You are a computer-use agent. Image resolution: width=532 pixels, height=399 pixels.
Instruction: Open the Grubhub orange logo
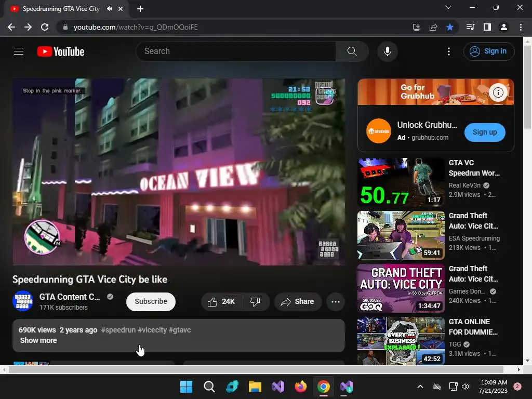click(x=379, y=131)
